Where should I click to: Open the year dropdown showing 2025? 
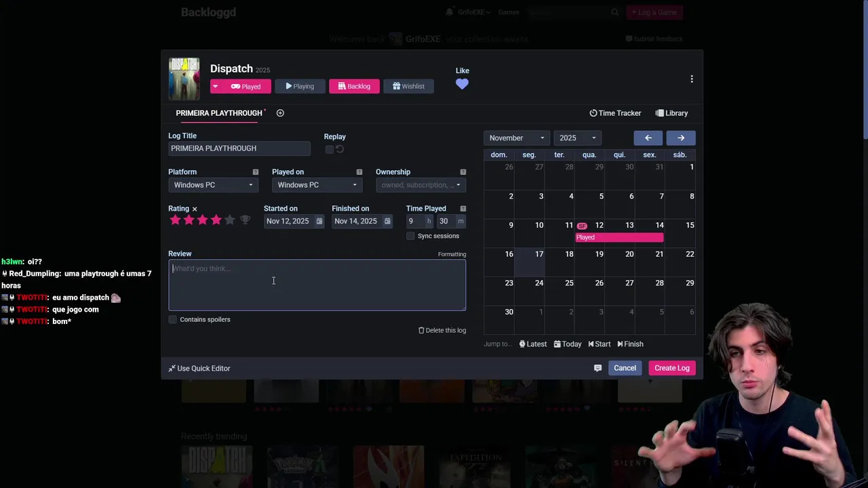coord(577,138)
